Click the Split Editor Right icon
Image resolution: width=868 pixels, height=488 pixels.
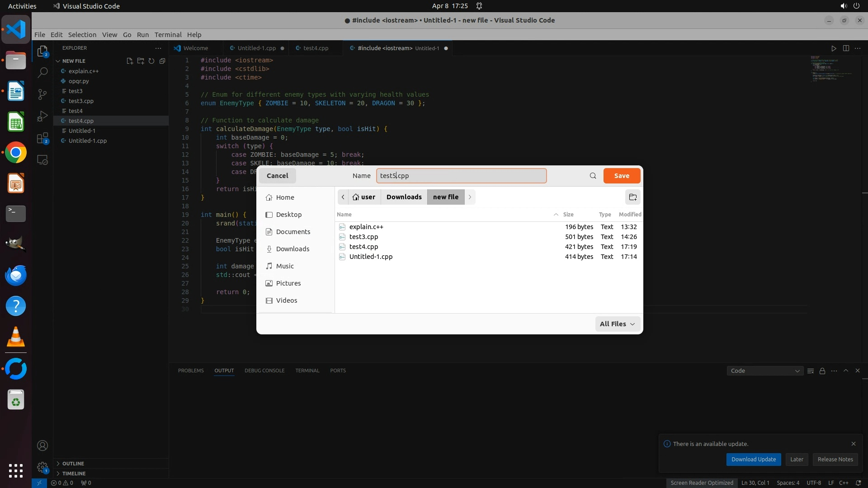coord(846,48)
